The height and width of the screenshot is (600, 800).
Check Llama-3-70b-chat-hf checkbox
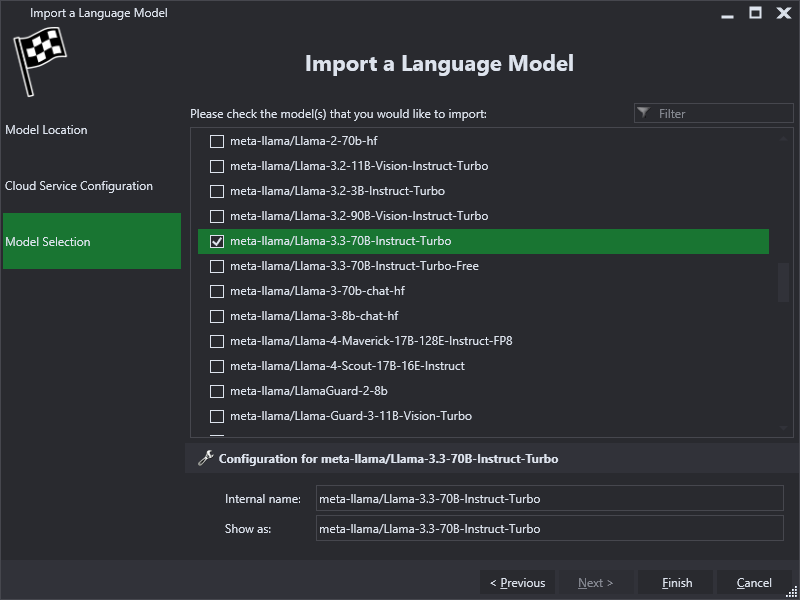(x=217, y=291)
